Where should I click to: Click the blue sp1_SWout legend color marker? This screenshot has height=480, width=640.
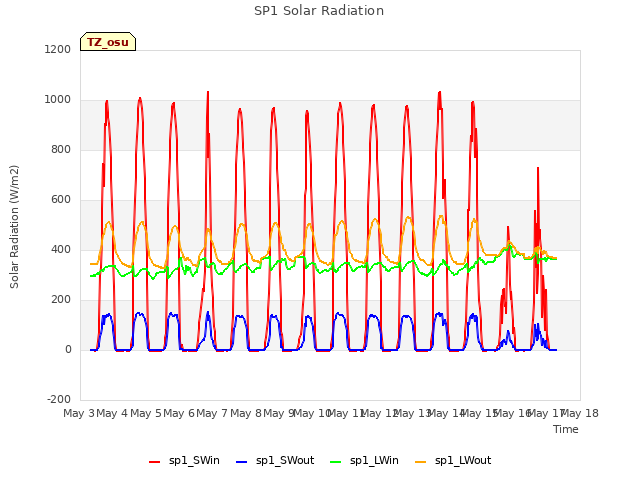pos(242,462)
